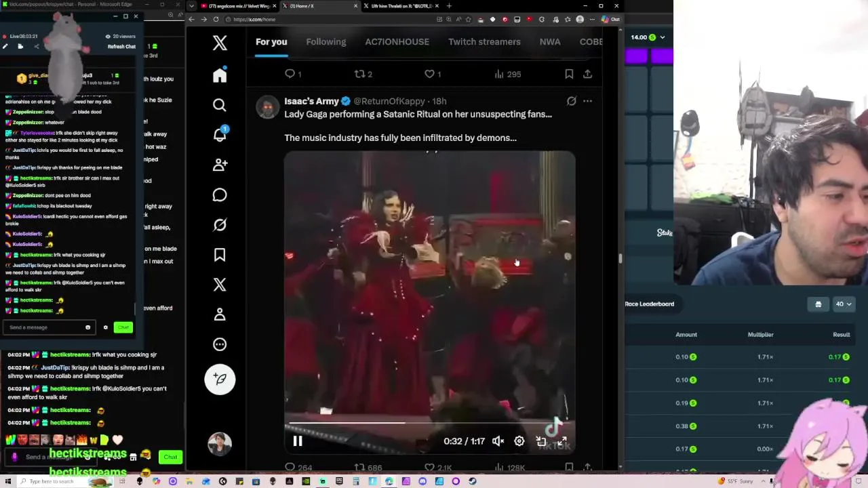Select the heart emote in quick emote row
Viewport: 868px width, 488px height.
coord(118,440)
